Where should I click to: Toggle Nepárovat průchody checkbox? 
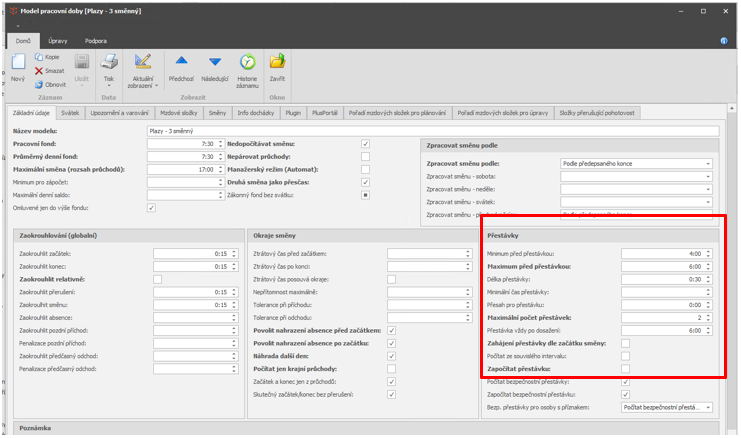[x=365, y=156]
